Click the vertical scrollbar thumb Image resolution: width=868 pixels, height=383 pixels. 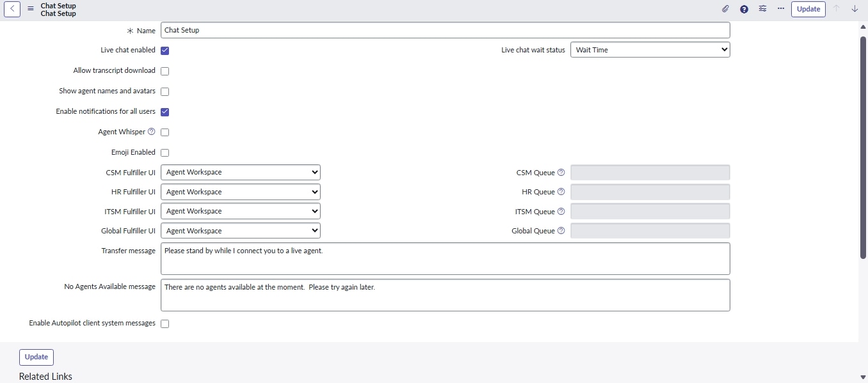point(863,147)
